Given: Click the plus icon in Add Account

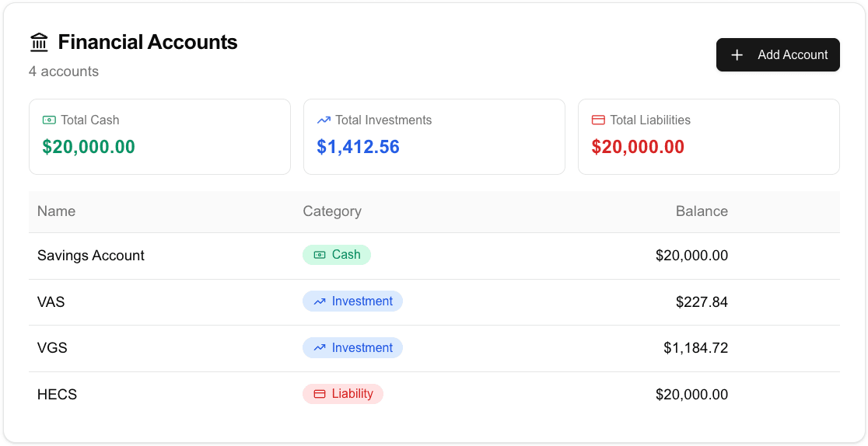Looking at the screenshot, I should coord(737,55).
